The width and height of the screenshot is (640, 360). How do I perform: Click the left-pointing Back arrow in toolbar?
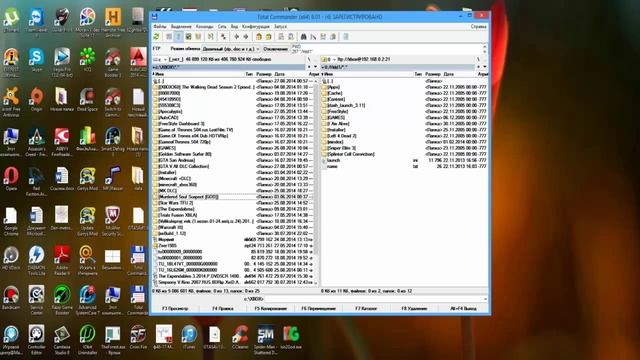click(236, 37)
